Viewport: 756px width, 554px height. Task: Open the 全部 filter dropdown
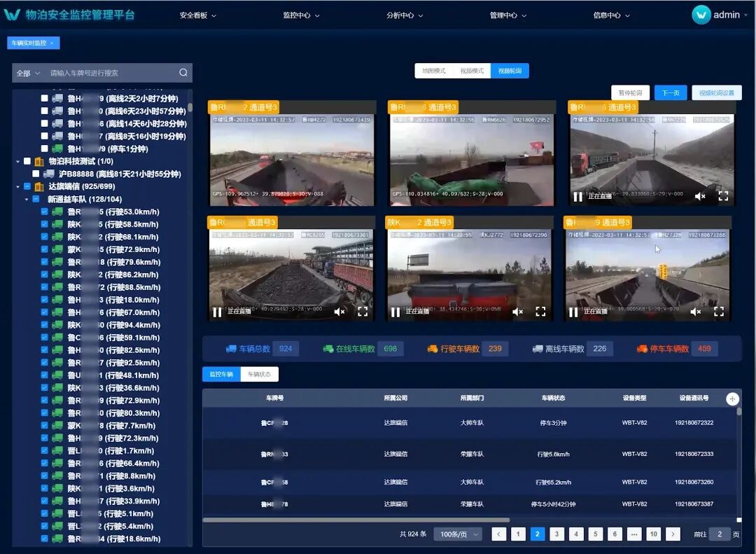point(28,73)
